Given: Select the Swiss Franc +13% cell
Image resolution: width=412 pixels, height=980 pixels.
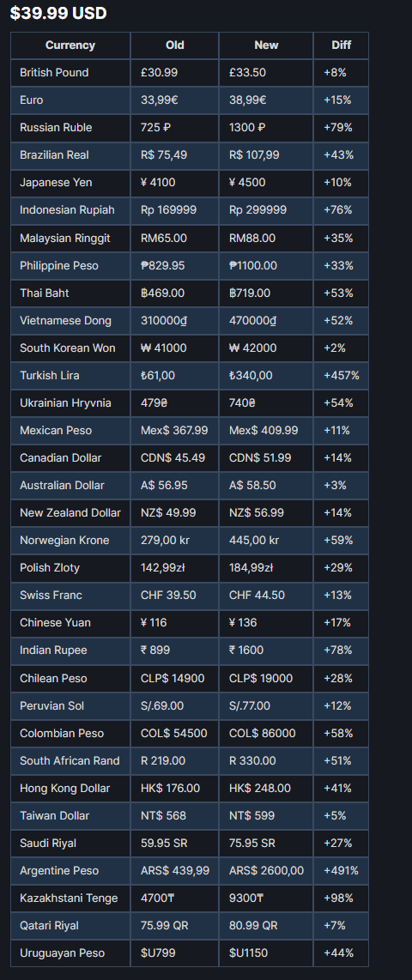Looking at the screenshot, I should pyautogui.click(x=341, y=596).
